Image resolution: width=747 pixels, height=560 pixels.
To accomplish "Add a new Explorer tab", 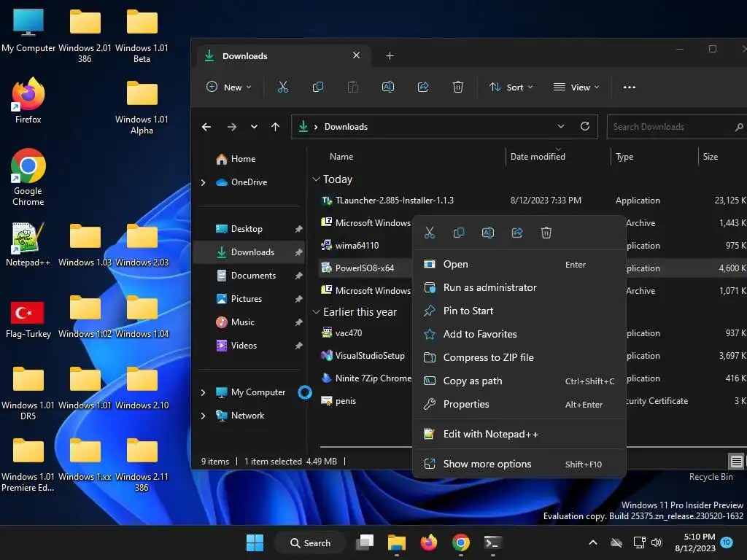I will click(x=390, y=55).
